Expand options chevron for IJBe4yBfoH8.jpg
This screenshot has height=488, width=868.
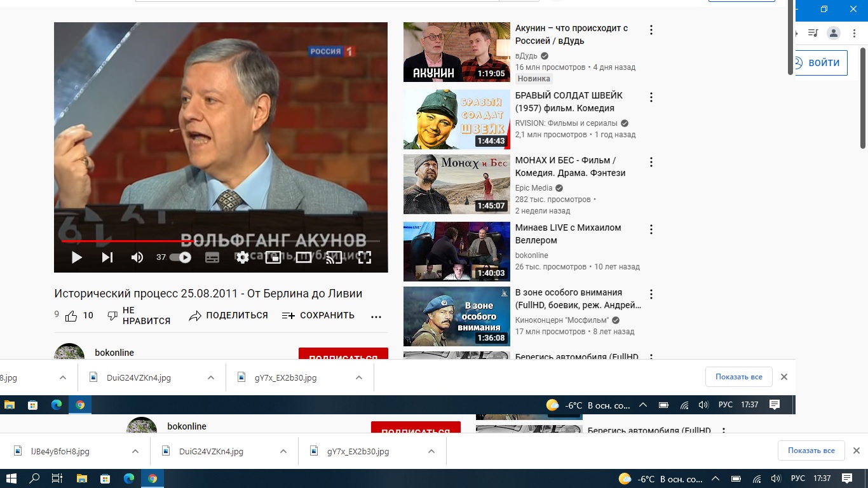135,452
